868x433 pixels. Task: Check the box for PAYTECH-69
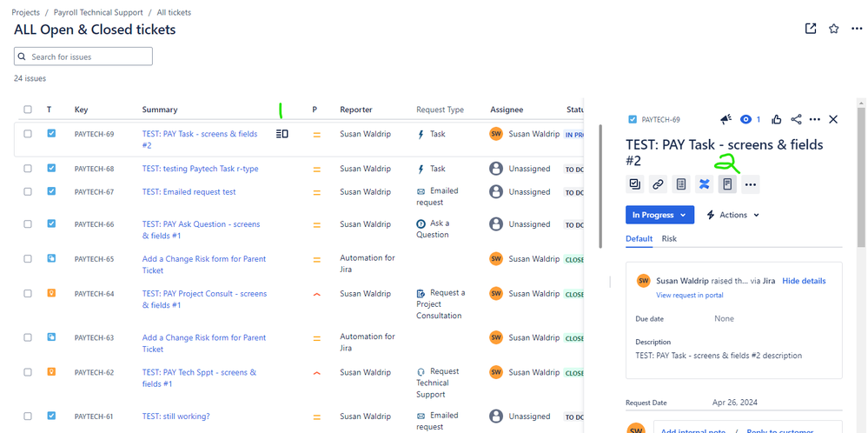(x=28, y=133)
